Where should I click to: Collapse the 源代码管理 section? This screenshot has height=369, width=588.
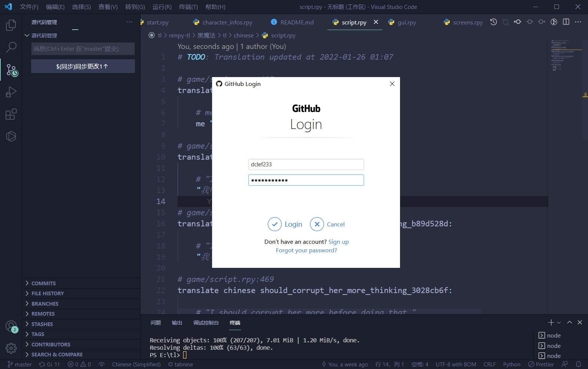(81, 36)
